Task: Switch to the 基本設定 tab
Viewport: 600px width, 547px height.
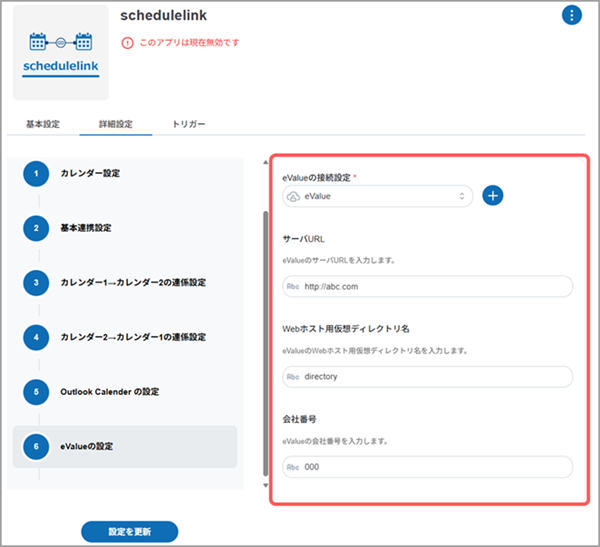Action: click(x=42, y=124)
